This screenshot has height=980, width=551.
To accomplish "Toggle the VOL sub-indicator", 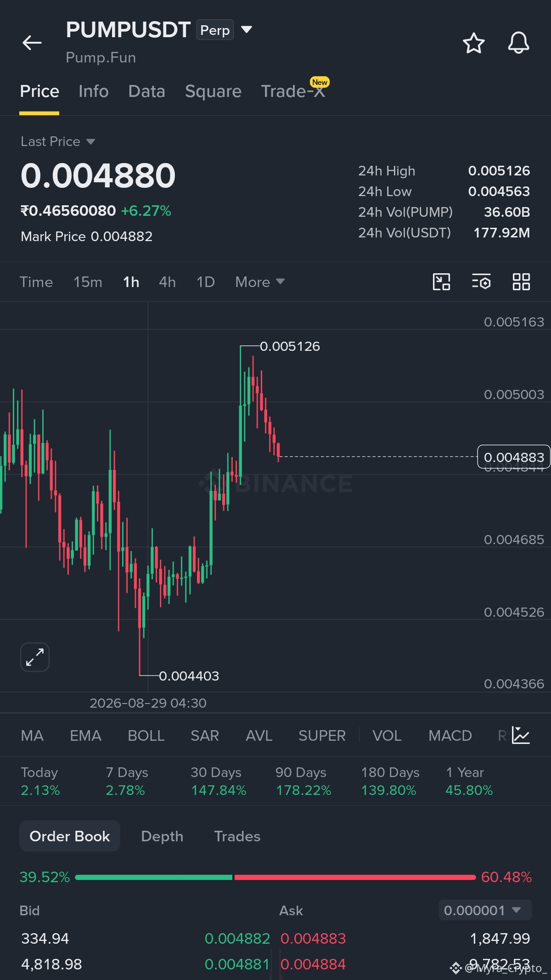I will tap(387, 736).
